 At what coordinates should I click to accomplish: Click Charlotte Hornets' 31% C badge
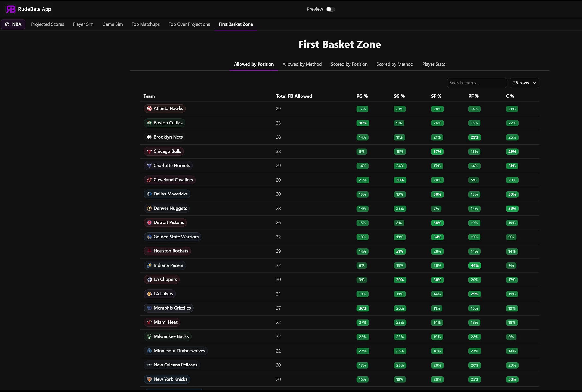(x=512, y=166)
